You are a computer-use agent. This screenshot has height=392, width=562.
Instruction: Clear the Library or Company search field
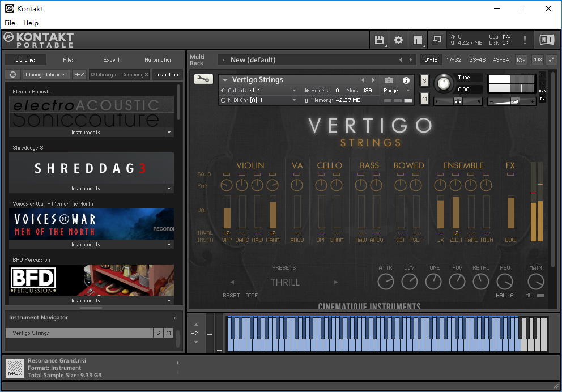coord(146,75)
